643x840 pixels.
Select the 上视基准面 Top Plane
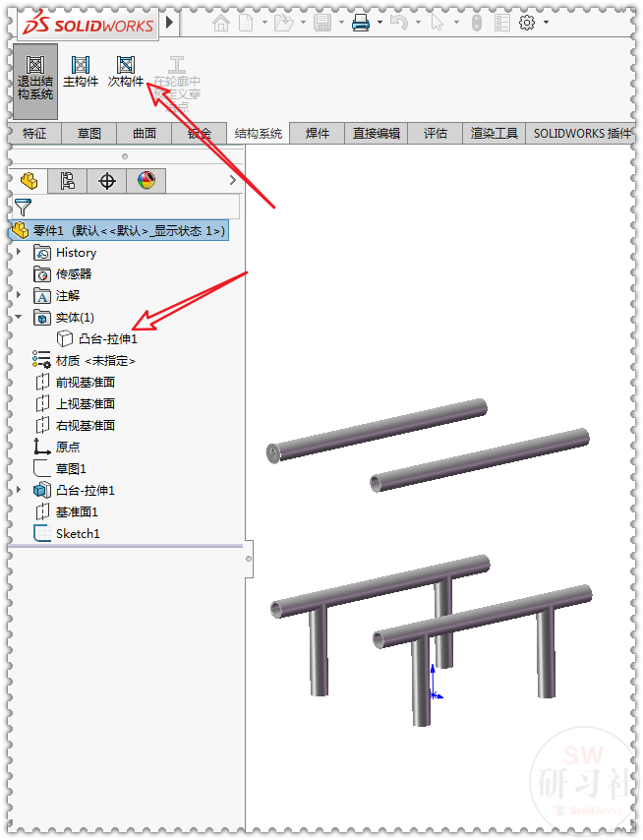pos(75,404)
